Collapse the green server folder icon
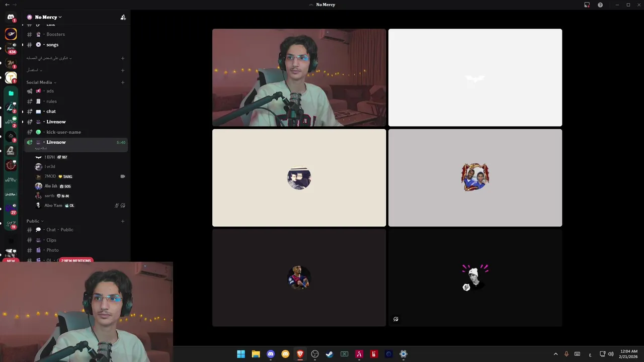Image resolution: width=644 pixels, height=362 pixels. point(11,93)
